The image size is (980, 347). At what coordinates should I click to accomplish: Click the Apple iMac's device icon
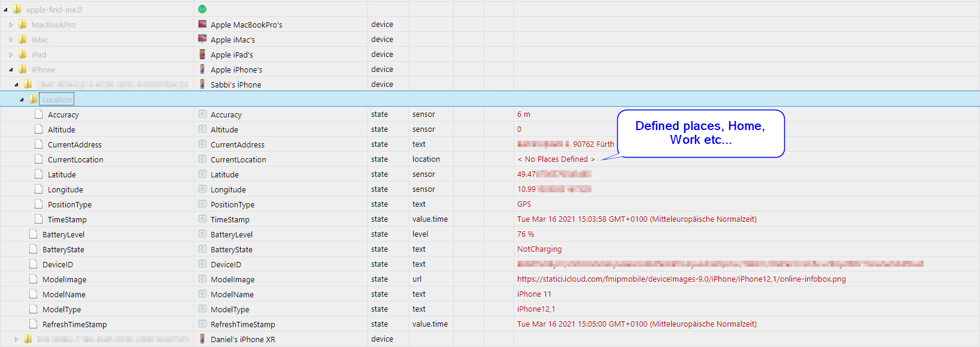pyautogui.click(x=202, y=39)
